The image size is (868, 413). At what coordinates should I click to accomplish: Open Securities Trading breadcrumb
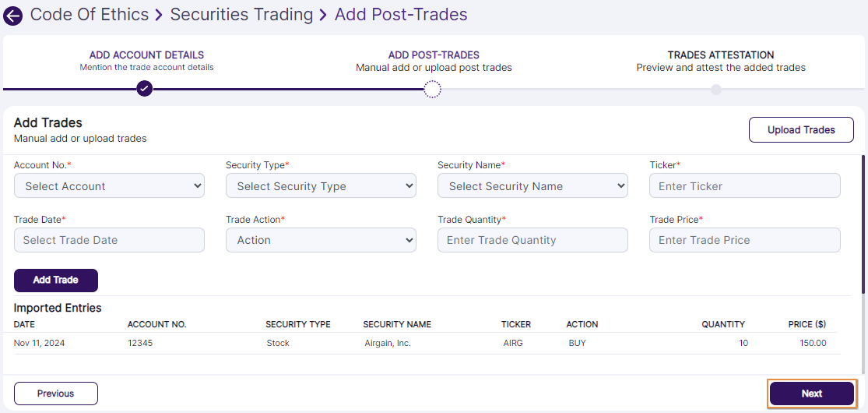click(241, 15)
